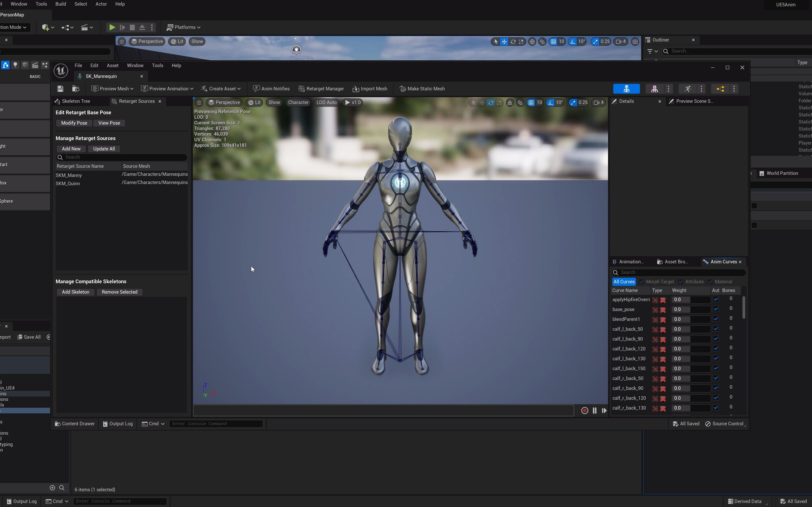Pause the preview animation playback
This screenshot has width=812, height=507.
594,411
